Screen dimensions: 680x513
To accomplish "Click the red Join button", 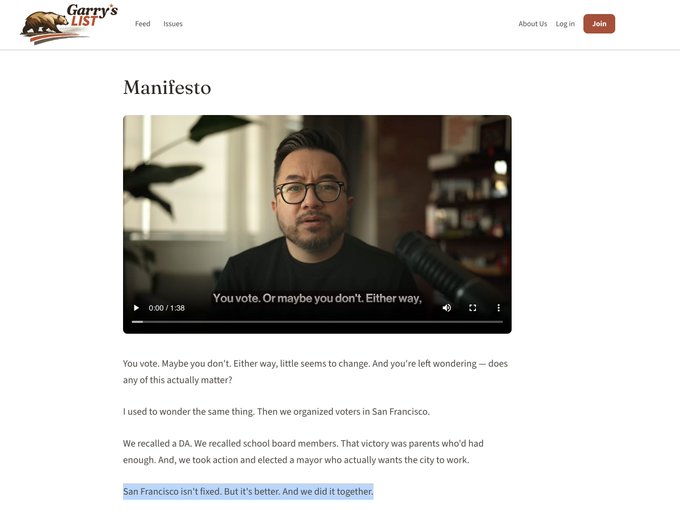I will point(599,24).
